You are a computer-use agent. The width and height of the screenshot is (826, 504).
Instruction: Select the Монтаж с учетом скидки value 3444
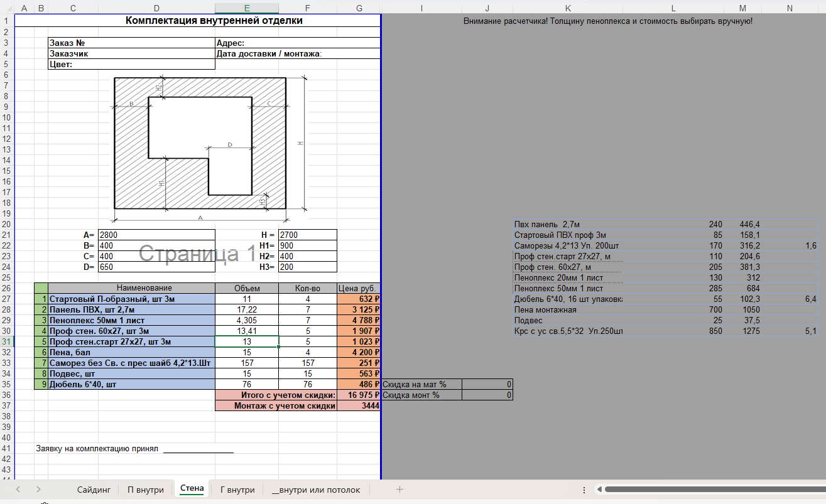(x=359, y=405)
